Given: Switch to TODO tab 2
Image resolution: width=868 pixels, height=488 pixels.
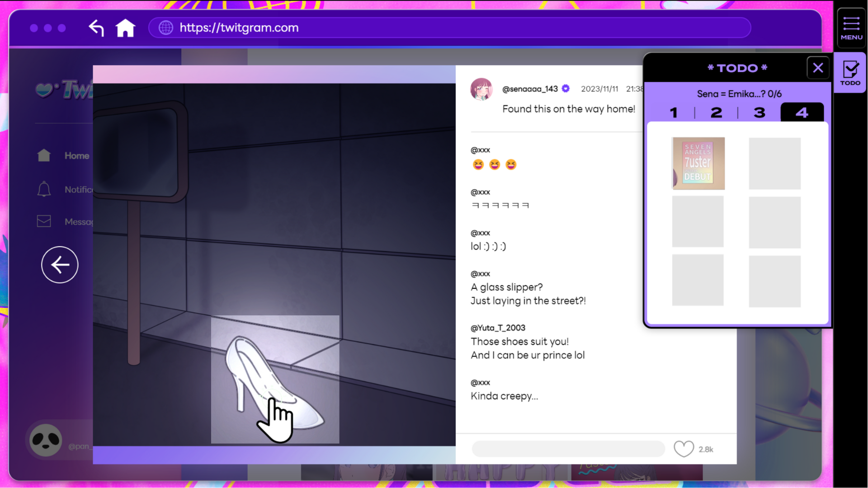Looking at the screenshot, I should (716, 113).
